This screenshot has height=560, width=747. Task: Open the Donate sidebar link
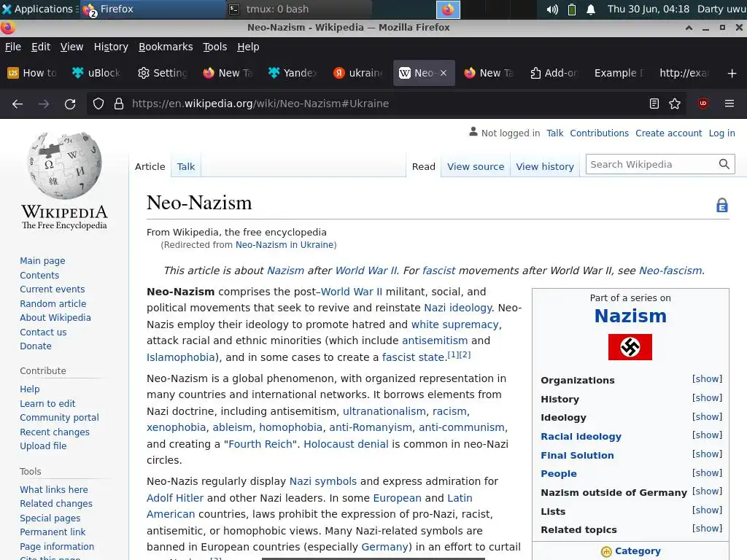point(36,346)
